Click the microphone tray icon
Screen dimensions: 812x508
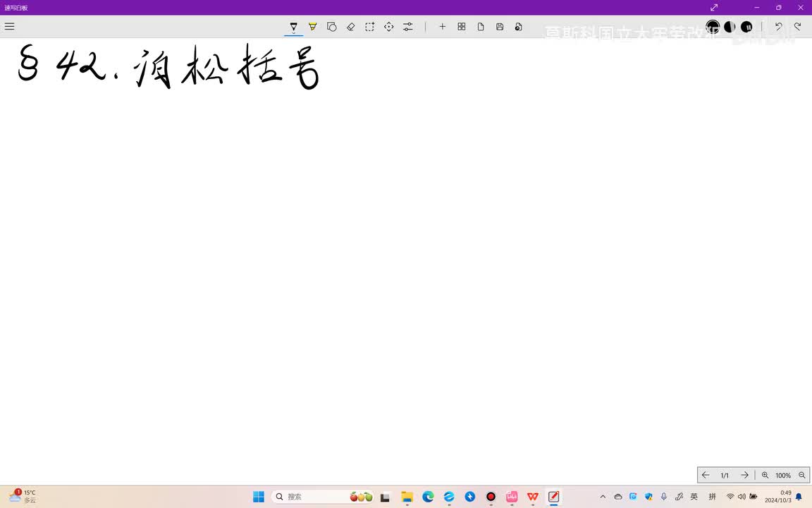coord(664,497)
